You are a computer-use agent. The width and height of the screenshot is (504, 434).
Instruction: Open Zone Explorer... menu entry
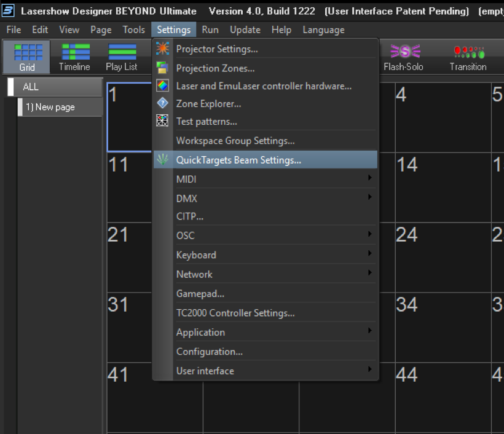[266, 103]
